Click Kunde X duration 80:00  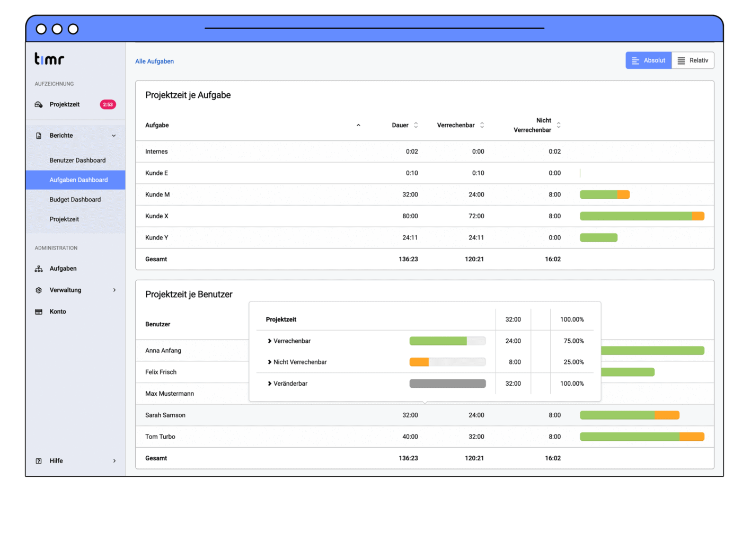410,216
